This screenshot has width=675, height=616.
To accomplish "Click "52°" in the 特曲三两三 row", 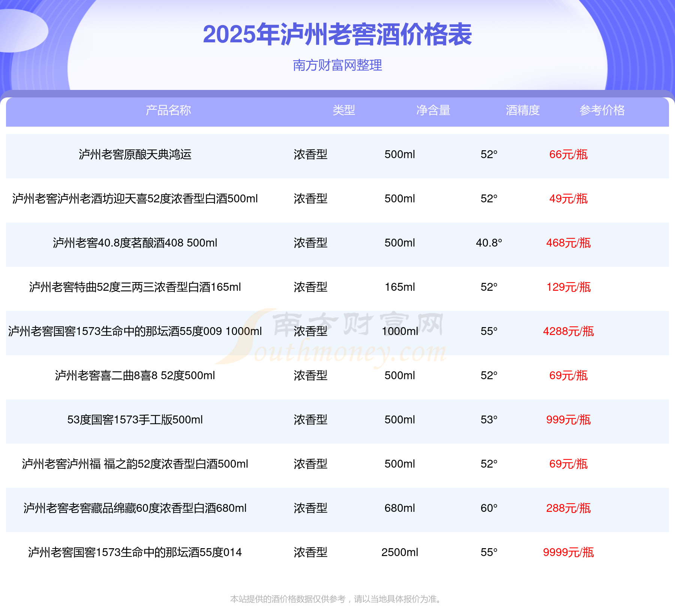I will point(489,287).
